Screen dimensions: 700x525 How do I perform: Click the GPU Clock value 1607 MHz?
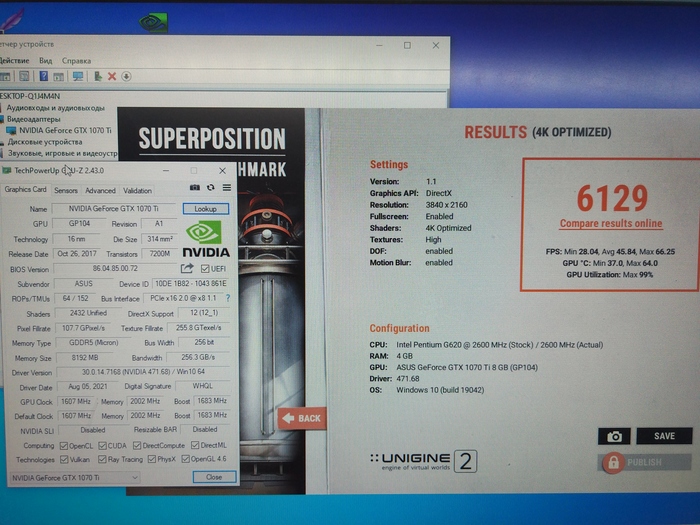76,401
